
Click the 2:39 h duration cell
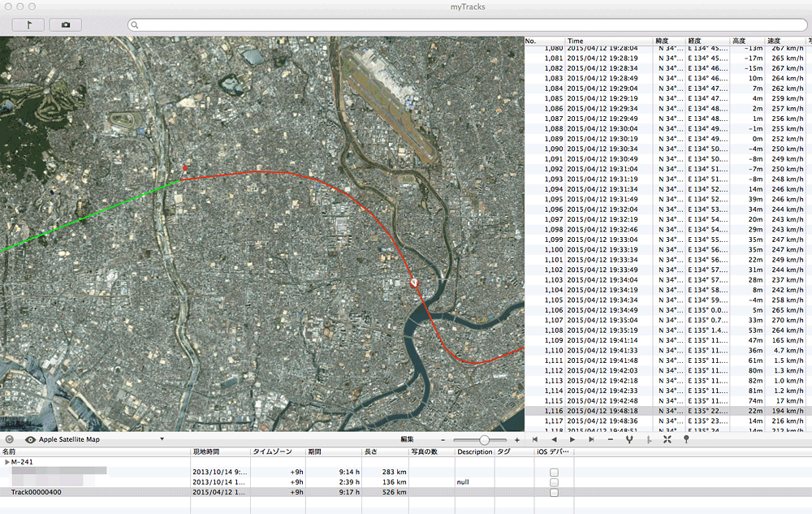point(349,482)
